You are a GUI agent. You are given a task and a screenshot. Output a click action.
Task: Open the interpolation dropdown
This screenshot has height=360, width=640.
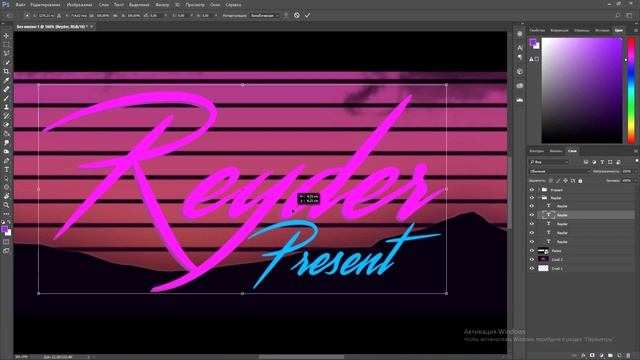pos(264,16)
